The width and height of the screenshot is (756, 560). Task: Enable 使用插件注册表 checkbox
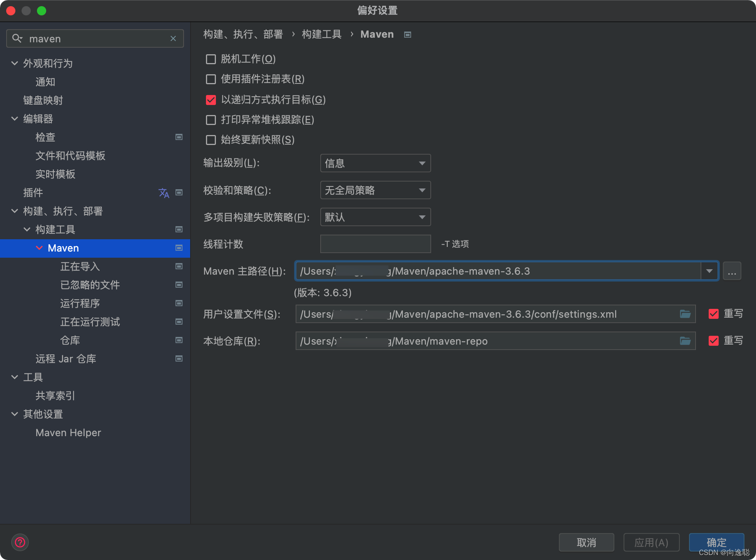[x=211, y=79]
